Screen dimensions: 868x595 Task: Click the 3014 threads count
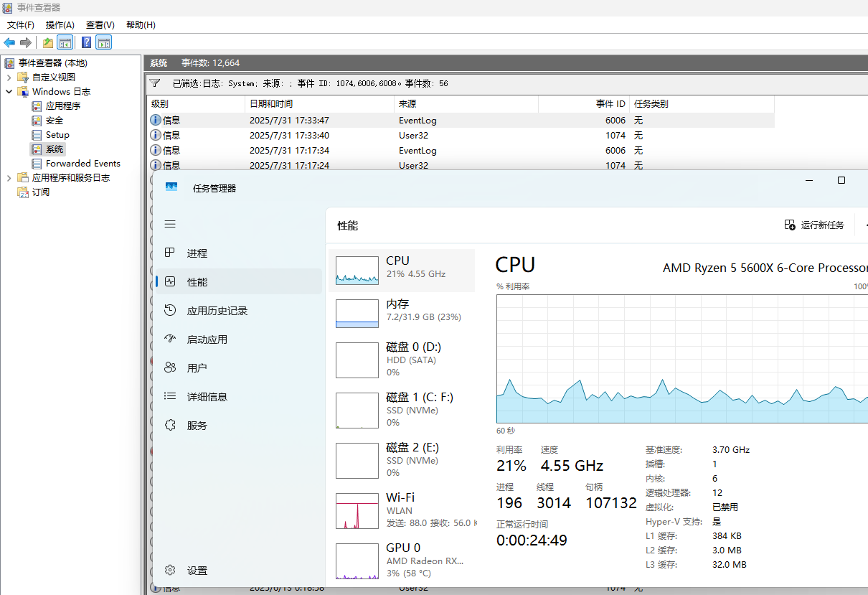click(x=554, y=503)
